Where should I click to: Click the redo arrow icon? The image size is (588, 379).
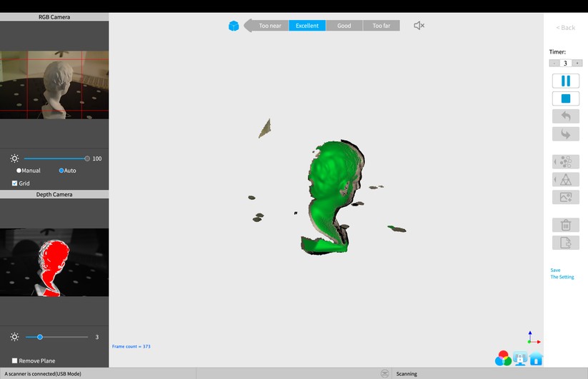[x=565, y=134]
